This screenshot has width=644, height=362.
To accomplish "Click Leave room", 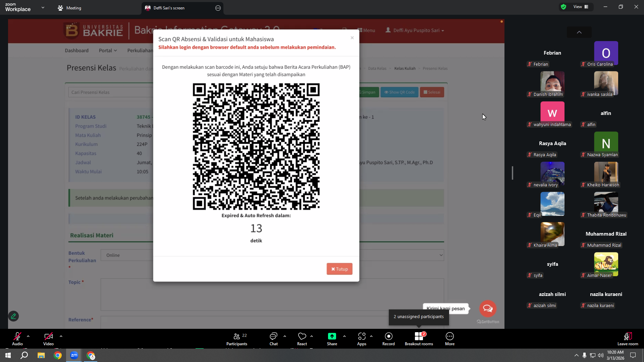I will pos(628,339).
